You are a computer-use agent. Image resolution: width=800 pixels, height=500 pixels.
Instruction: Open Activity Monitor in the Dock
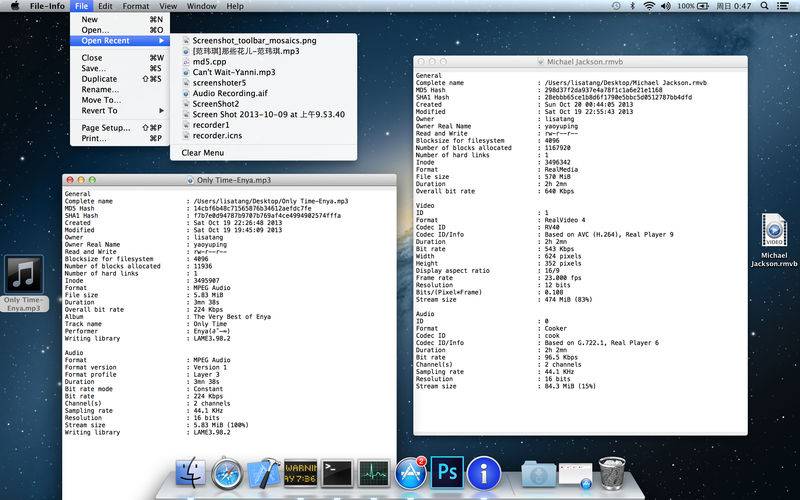tap(373, 473)
